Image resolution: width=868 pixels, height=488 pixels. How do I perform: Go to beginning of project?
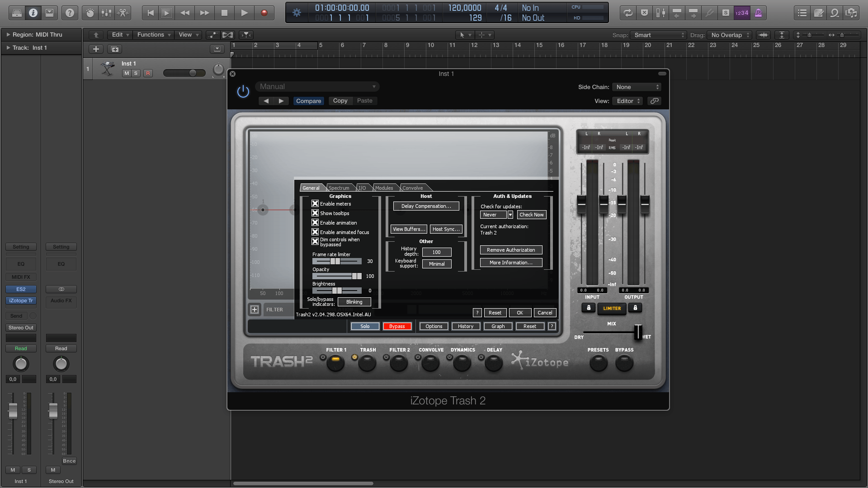(x=151, y=13)
